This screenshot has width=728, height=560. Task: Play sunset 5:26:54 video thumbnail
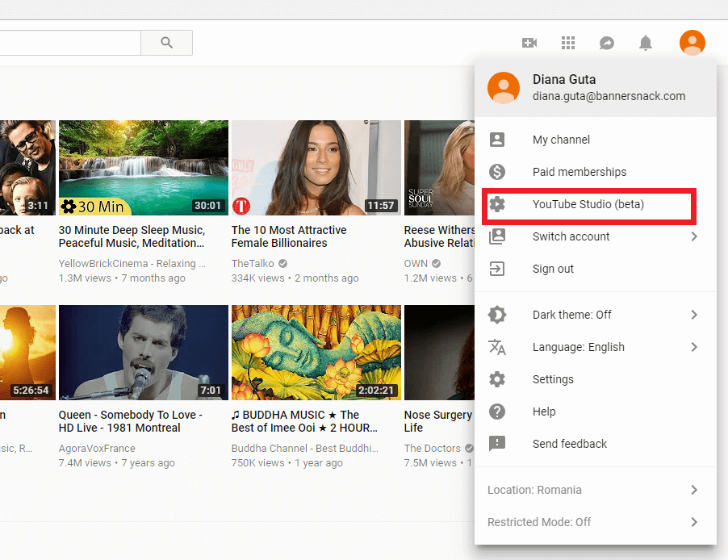coord(28,353)
